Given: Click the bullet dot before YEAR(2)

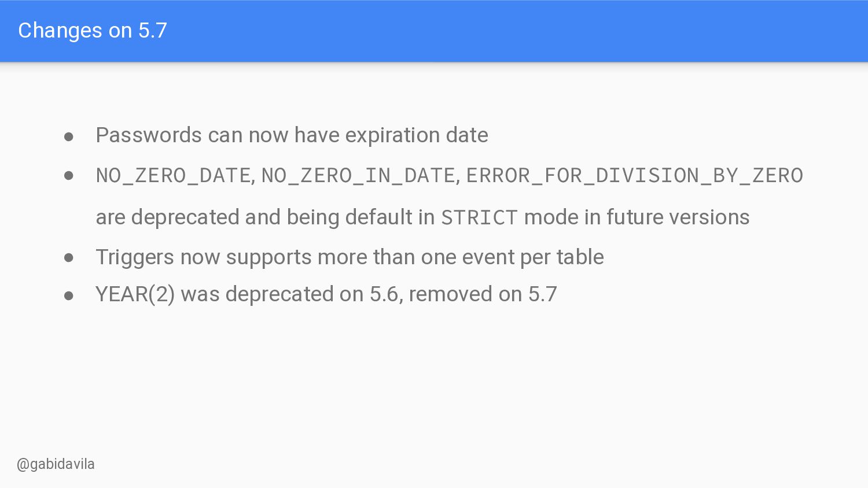Looking at the screenshot, I should (69, 296).
